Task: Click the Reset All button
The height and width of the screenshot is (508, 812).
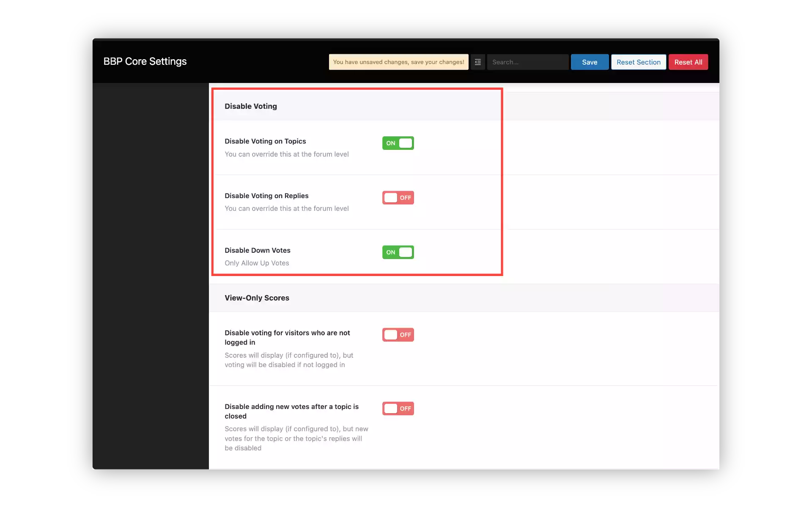Action: [688, 62]
